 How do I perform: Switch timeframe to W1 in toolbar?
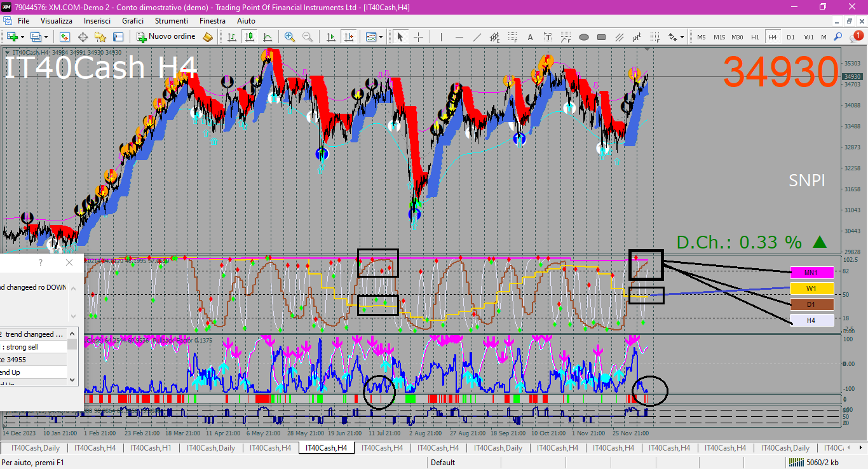[x=808, y=37]
